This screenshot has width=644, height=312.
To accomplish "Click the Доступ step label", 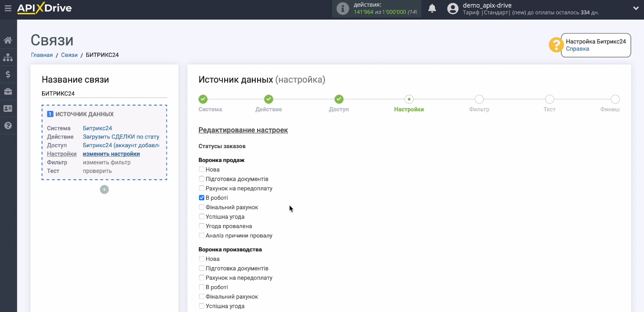I will 339,109.
